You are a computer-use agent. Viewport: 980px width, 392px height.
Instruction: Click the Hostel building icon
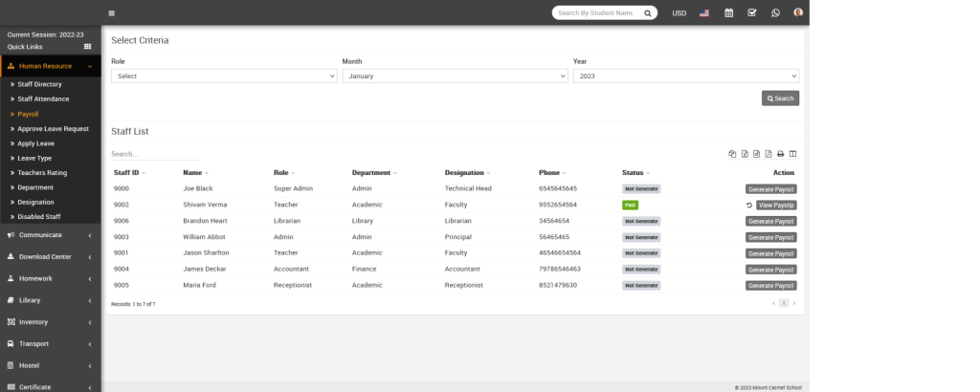coord(11,366)
